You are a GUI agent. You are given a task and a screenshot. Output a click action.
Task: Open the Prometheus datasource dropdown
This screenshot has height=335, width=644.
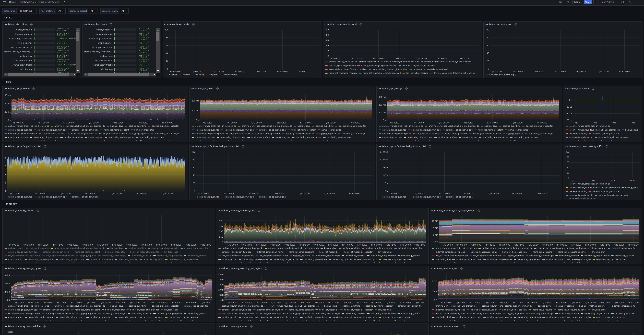click(27, 11)
